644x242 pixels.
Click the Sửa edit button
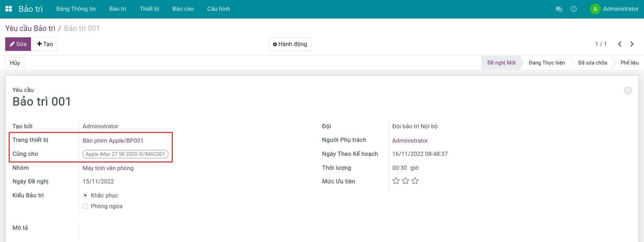tap(18, 44)
